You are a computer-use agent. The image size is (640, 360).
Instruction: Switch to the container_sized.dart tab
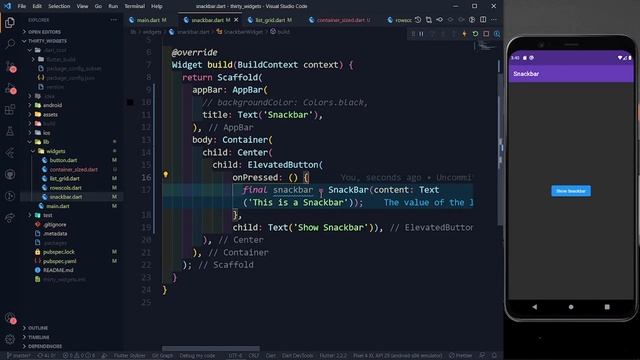click(340, 20)
